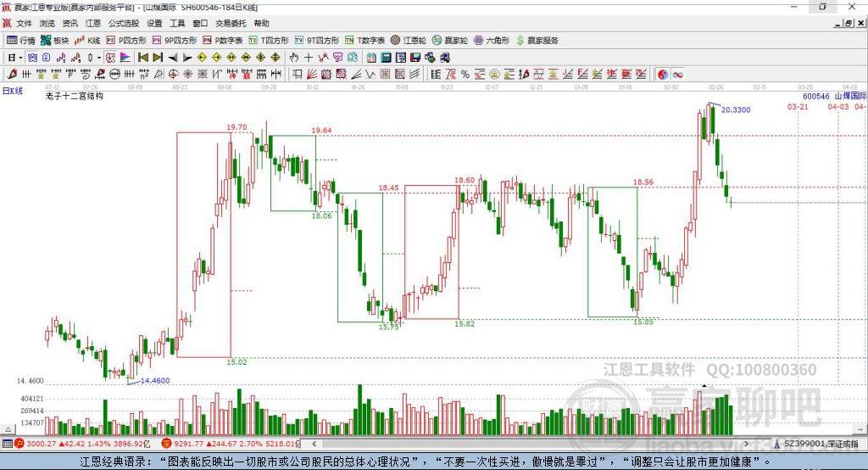Click the red starburst angle tool
This screenshot has width=868, height=470.
[x=187, y=75]
